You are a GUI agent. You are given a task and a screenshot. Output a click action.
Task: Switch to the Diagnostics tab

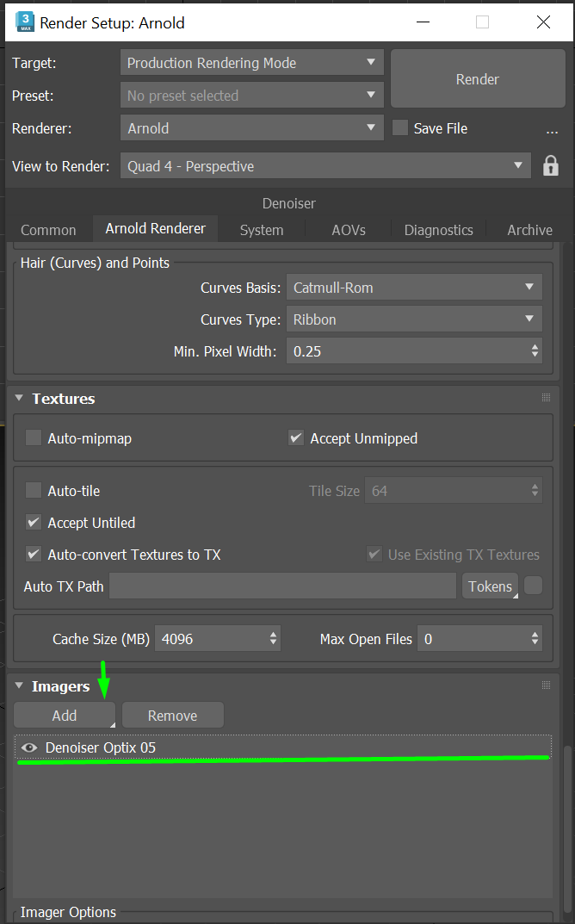pos(438,230)
